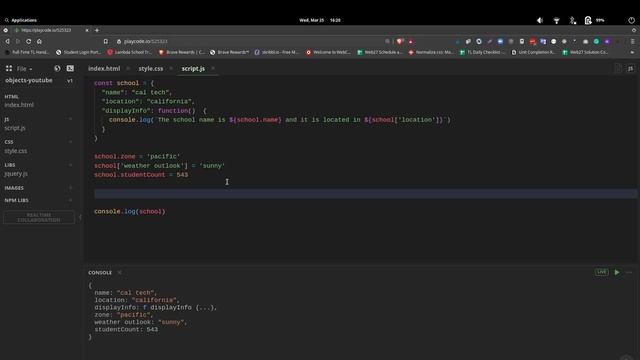The width and height of the screenshot is (640, 360).
Task: Open TL Daily Checklist bookmark
Action: point(482,52)
